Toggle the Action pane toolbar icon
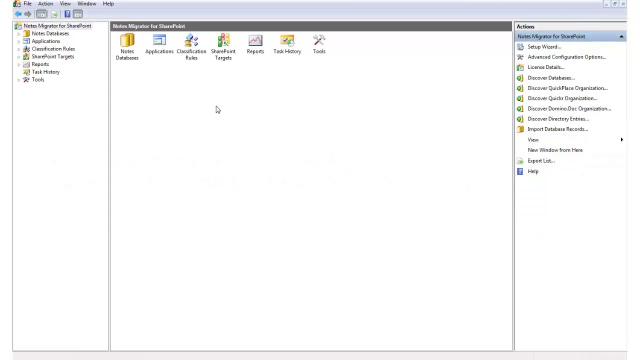Image resolution: width=640 pixels, height=360 pixels. [x=78, y=14]
